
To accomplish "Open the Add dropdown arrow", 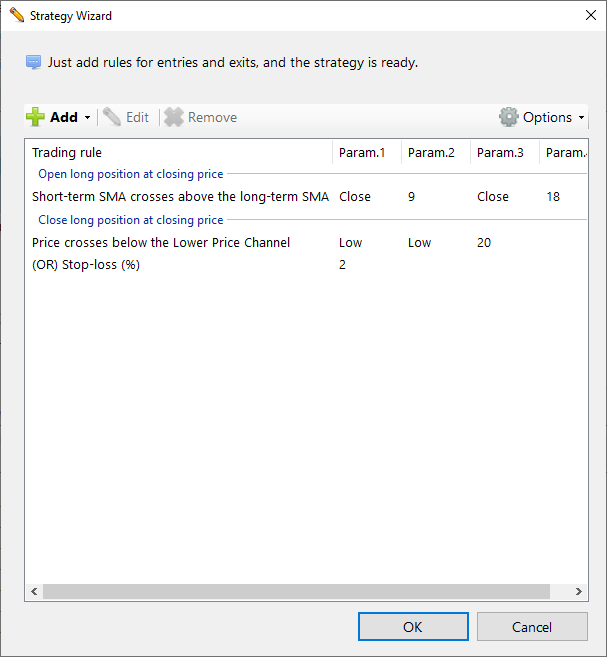I will click(x=87, y=118).
